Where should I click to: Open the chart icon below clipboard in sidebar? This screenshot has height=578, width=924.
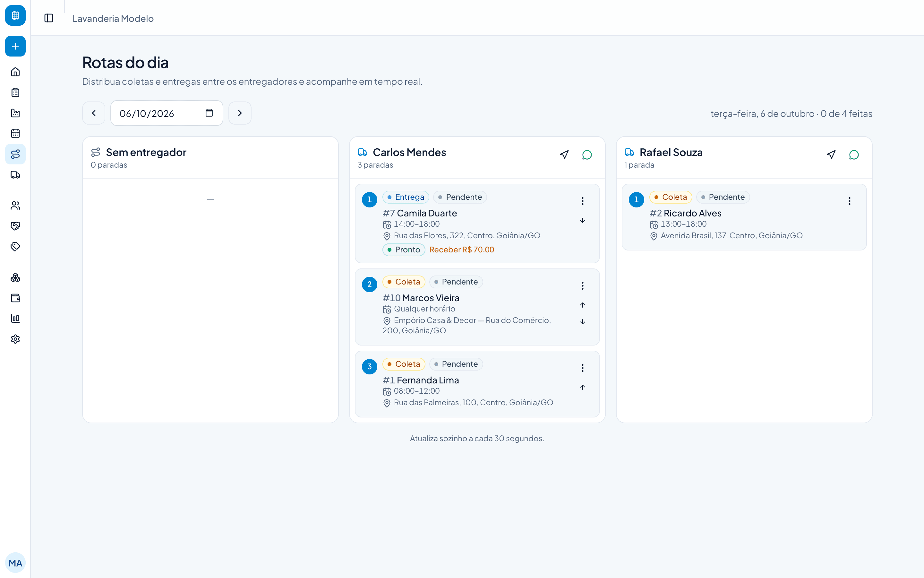tap(15, 113)
